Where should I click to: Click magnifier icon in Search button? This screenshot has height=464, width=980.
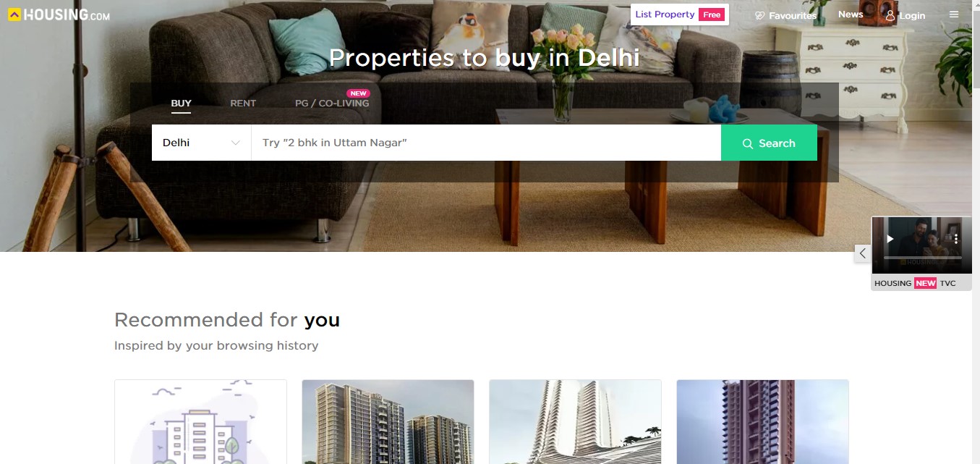(x=748, y=143)
